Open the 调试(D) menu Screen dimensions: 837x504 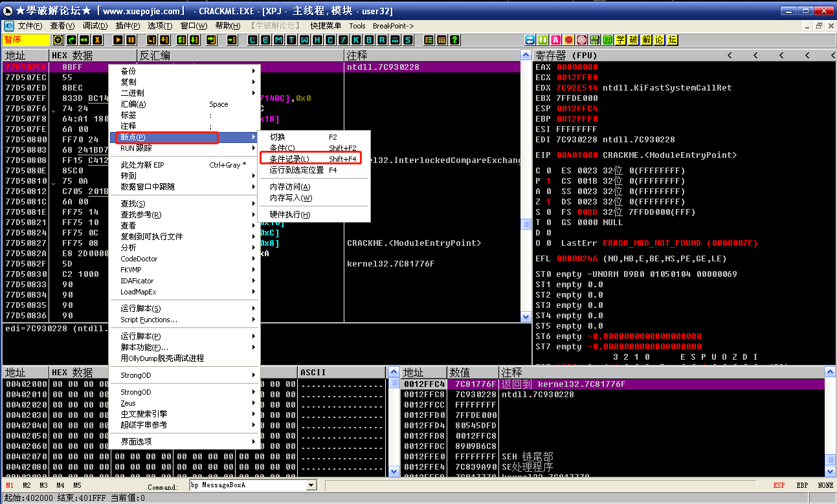95,26
